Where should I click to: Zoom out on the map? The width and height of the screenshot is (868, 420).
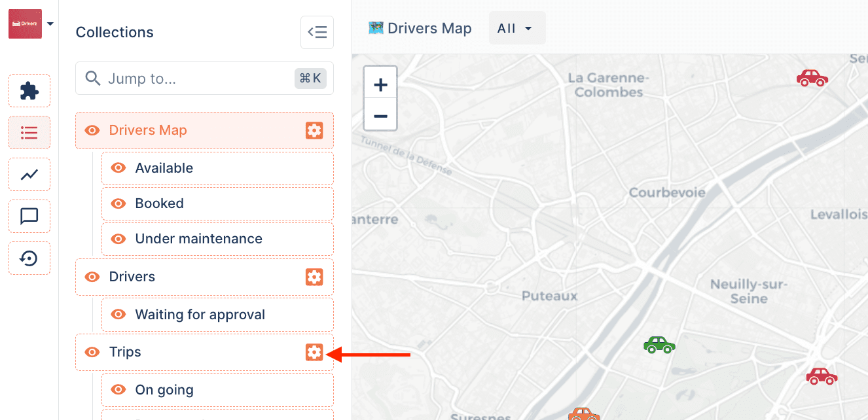tap(380, 116)
